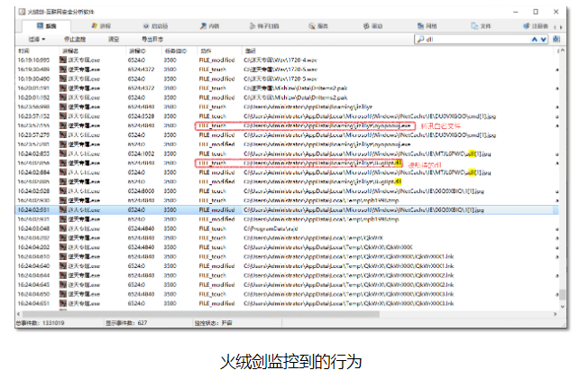Click the 清空 button
Screen dimensions: 588x389
click(x=114, y=39)
